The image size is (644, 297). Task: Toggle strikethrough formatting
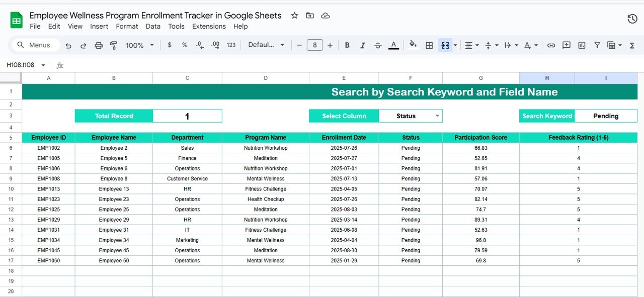coord(378,45)
